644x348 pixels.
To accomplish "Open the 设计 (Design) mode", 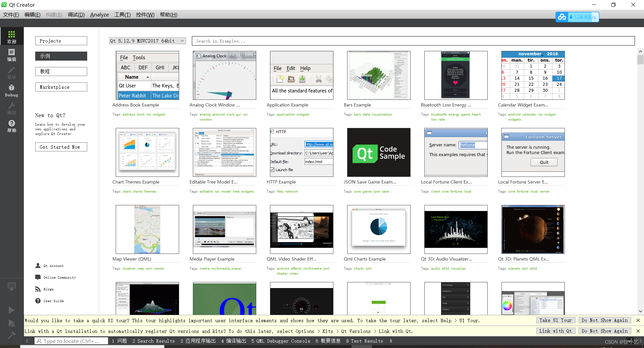I will pyautogui.click(x=12, y=72).
